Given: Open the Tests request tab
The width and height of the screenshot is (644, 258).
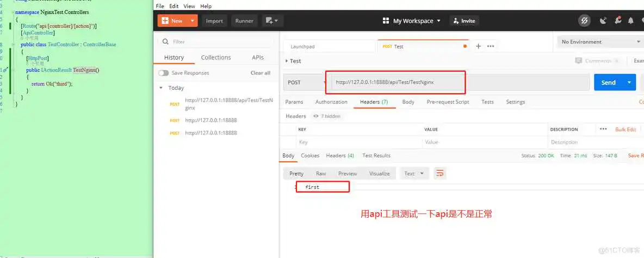Looking at the screenshot, I should point(487,102).
